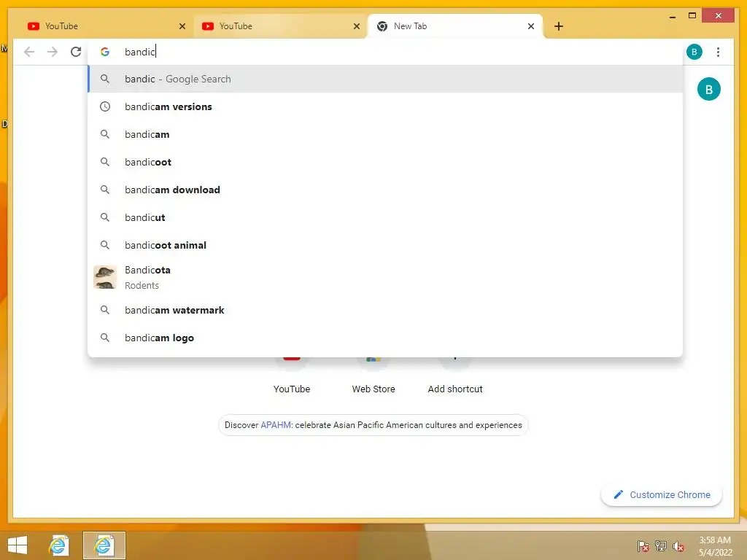Image resolution: width=747 pixels, height=560 pixels.
Task: Pick the 'bandicam' suggestion
Action: pos(385,134)
